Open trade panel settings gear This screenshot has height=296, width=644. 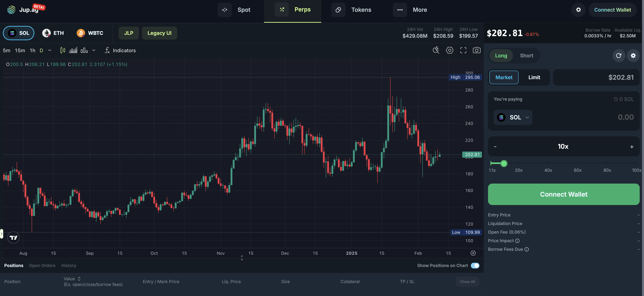tap(633, 55)
